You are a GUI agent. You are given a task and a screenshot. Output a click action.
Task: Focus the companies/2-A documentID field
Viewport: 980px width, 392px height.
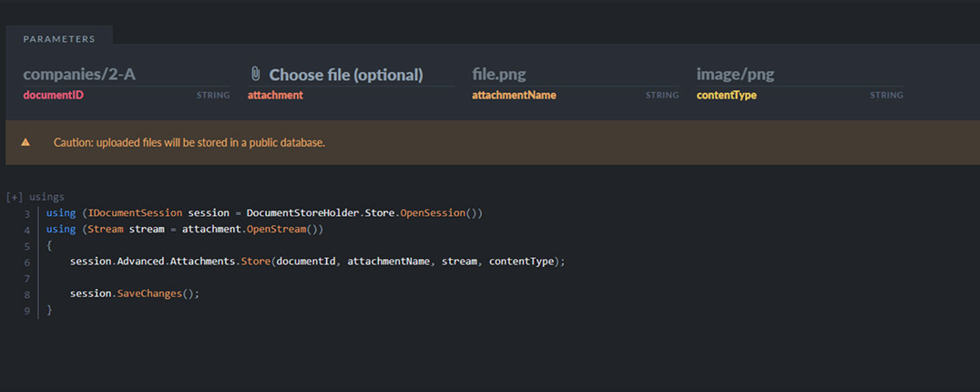125,75
